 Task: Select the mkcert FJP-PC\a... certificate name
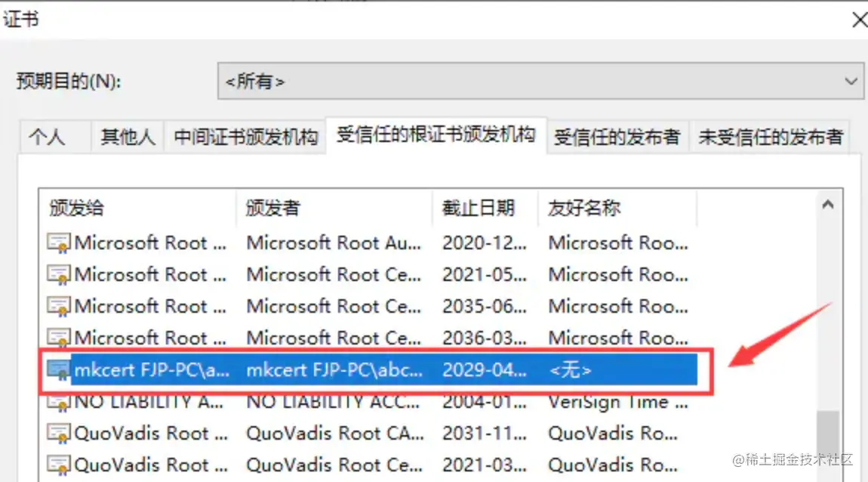(152, 369)
